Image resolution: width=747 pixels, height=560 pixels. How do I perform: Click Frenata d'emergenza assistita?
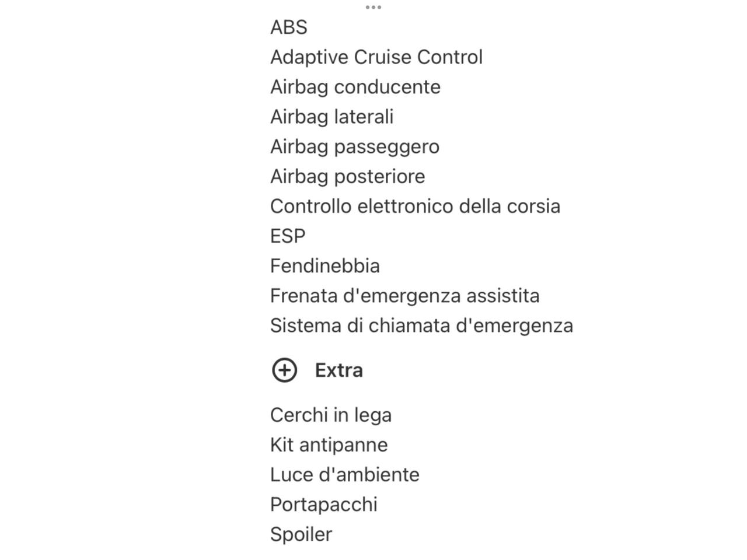(x=405, y=296)
